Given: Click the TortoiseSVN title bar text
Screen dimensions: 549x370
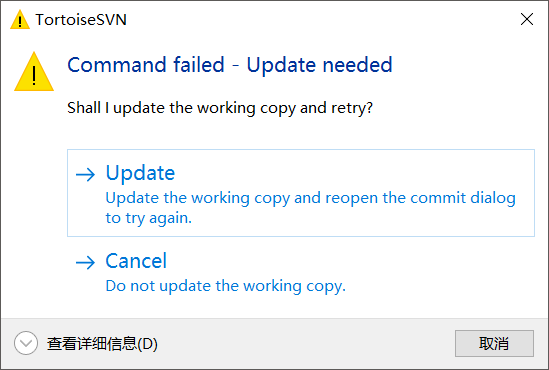Looking at the screenshot, I should click(x=81, y=20).
